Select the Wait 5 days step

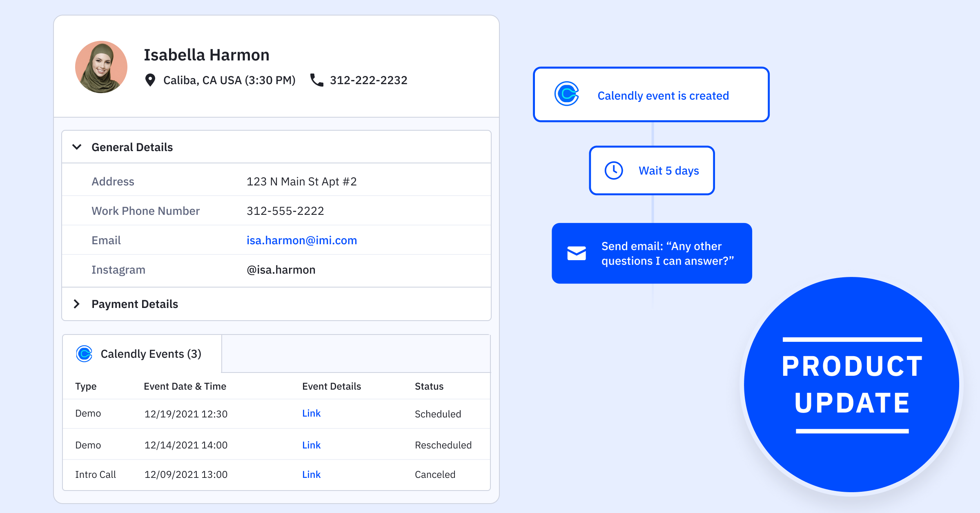[652, 170]
